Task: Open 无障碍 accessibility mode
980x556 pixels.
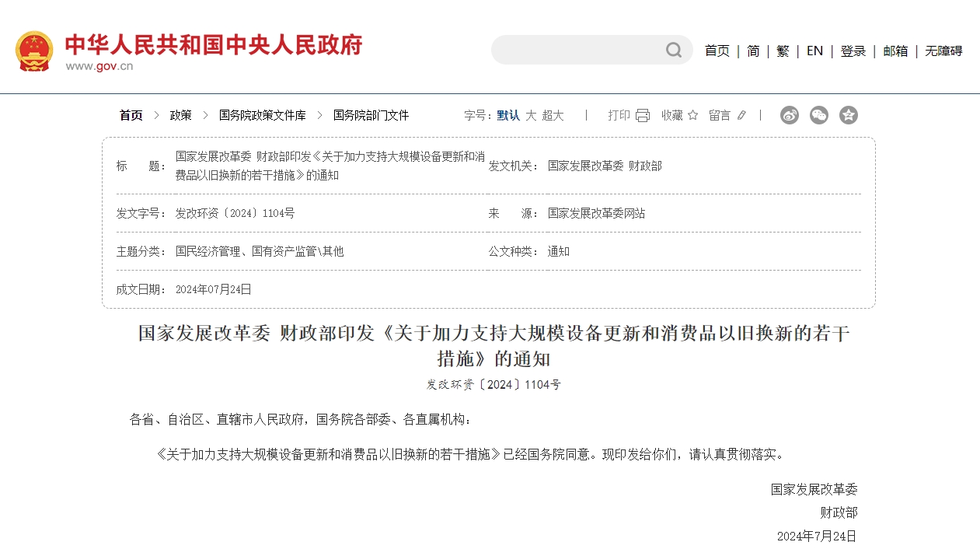Action: 943,51
